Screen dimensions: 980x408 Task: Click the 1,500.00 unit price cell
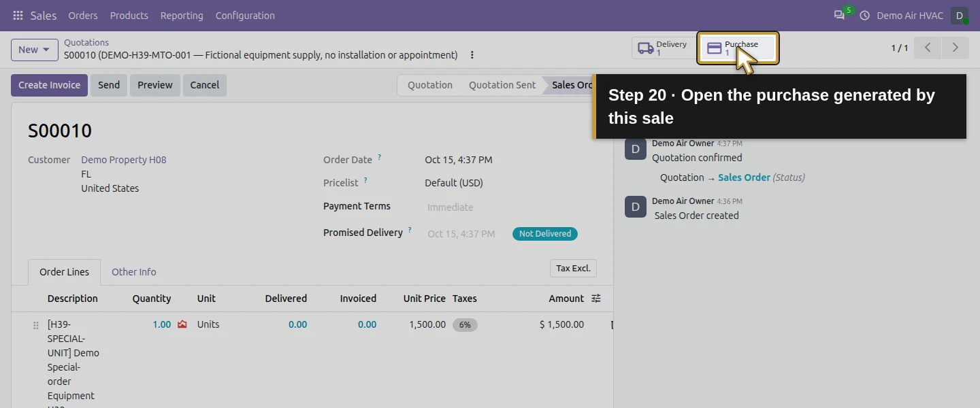427,324
